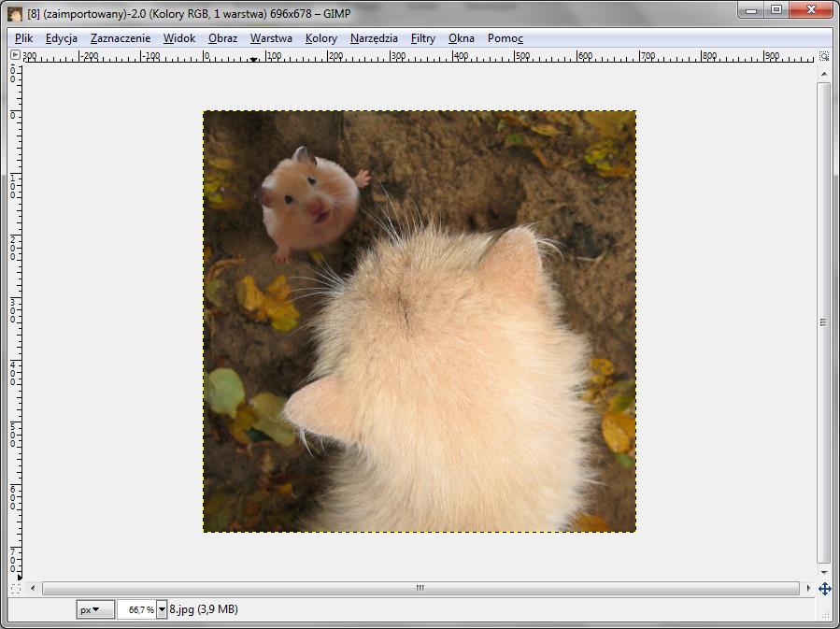Maximize the GIMP window
Screen dimensions: 840x629
776,9
